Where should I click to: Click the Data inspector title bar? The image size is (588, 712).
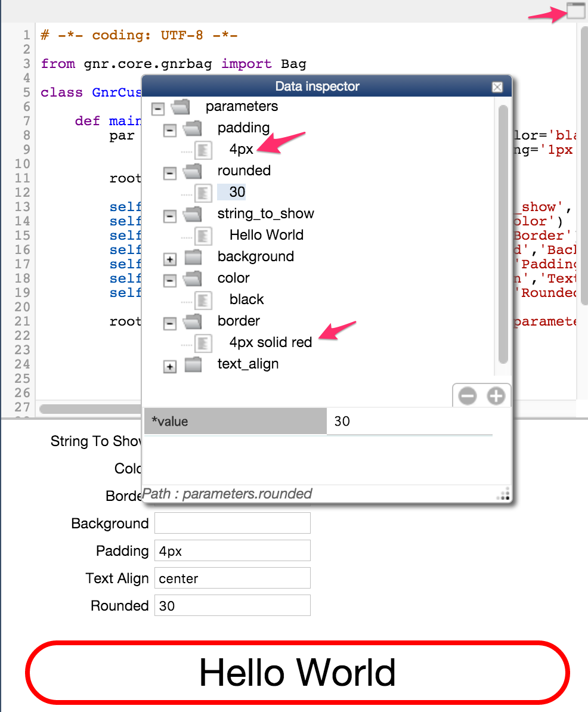coord(326,86)
